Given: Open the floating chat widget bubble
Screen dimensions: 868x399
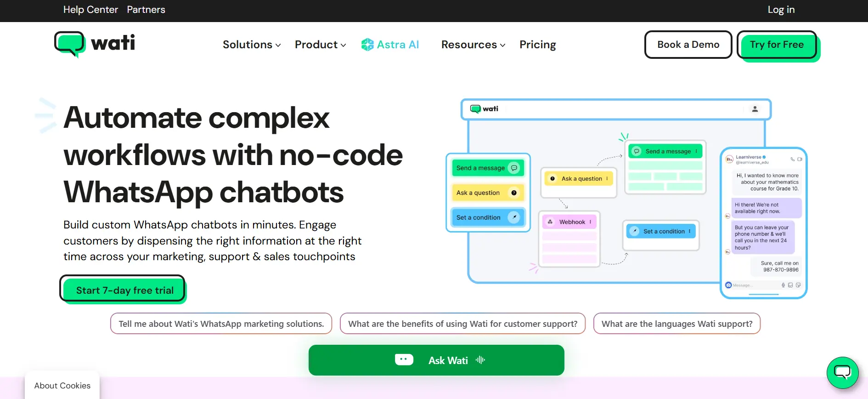Looking at the screenshot, I should tap(843, 373).
